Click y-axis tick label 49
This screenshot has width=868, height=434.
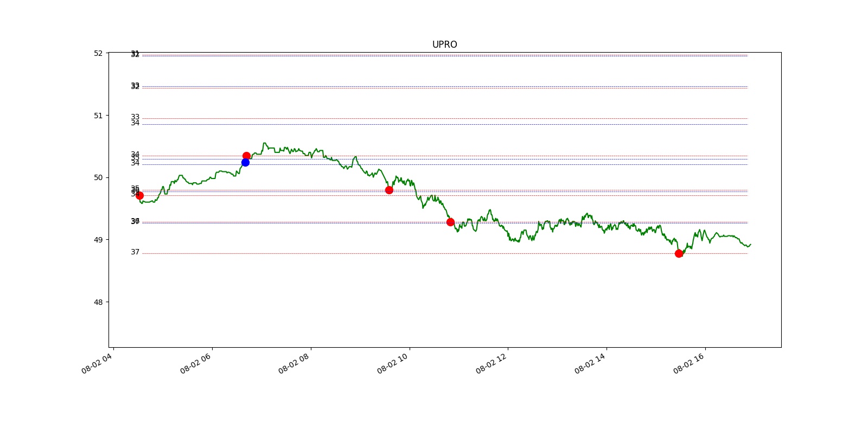click(98, 240)
